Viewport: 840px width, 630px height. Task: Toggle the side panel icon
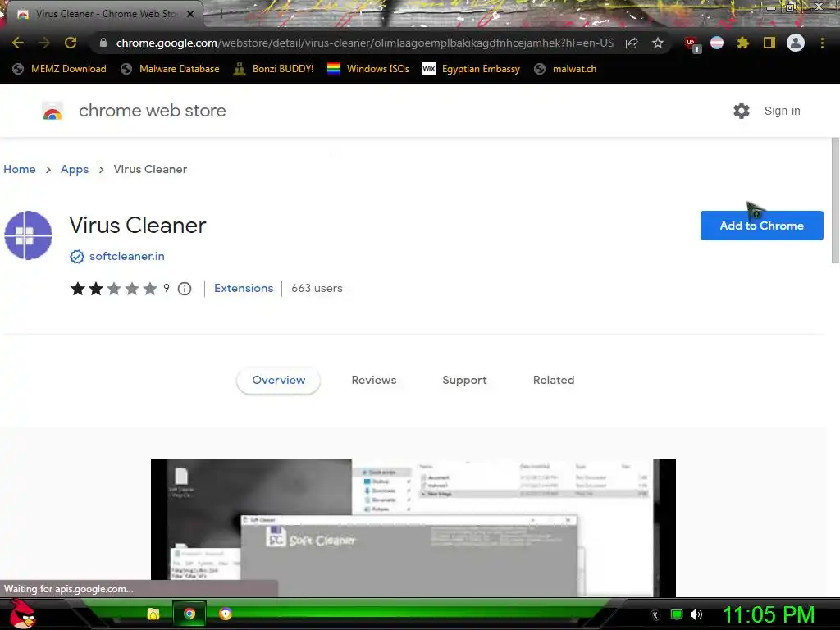click(x=769, y=43)
